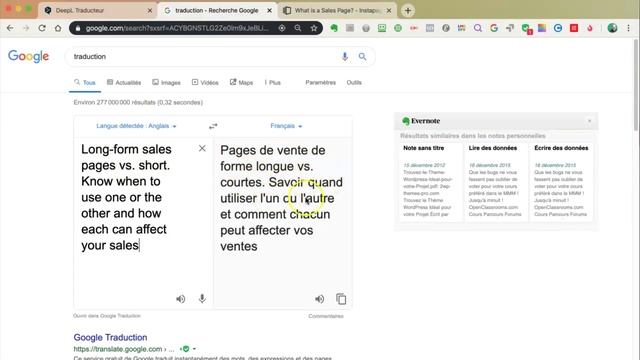Close the Evernote results panel
This screenshot has width=640, height=360.
point(589,121)
